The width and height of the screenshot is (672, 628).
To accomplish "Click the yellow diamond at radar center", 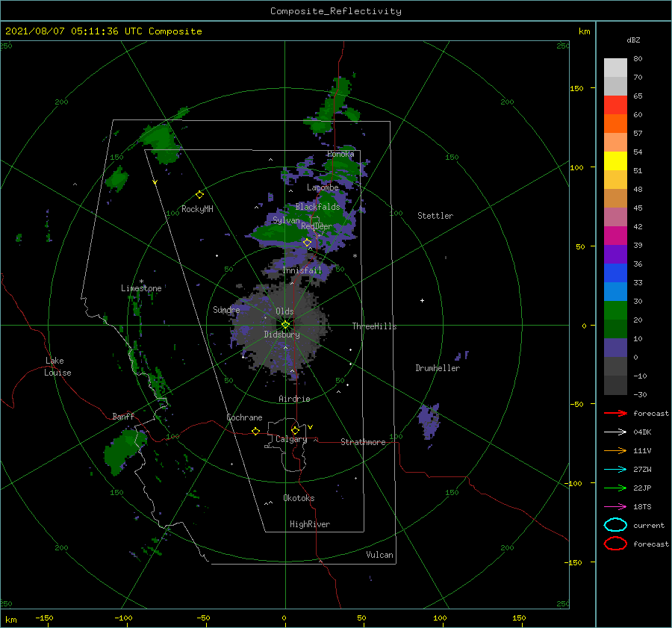I will (x=285, y=325).
